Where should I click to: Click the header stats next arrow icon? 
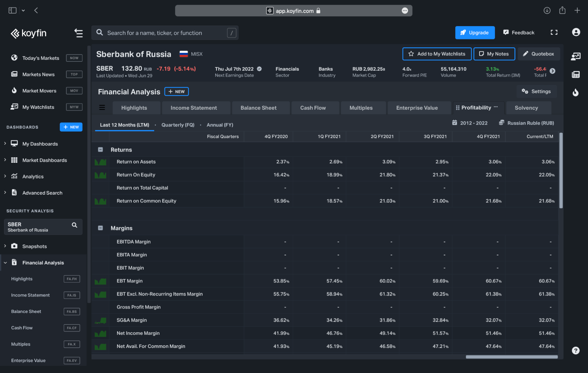point(552,71)
